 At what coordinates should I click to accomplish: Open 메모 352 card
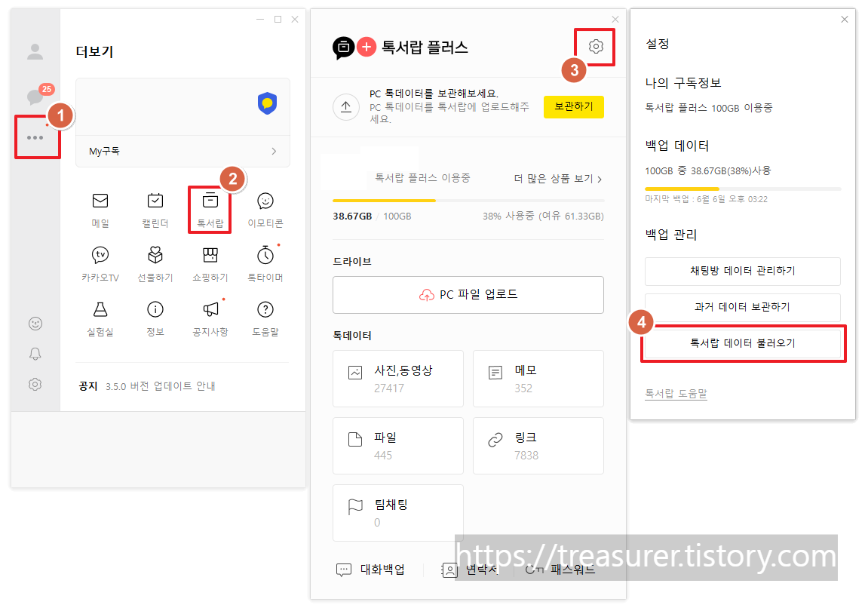[538, 379]
